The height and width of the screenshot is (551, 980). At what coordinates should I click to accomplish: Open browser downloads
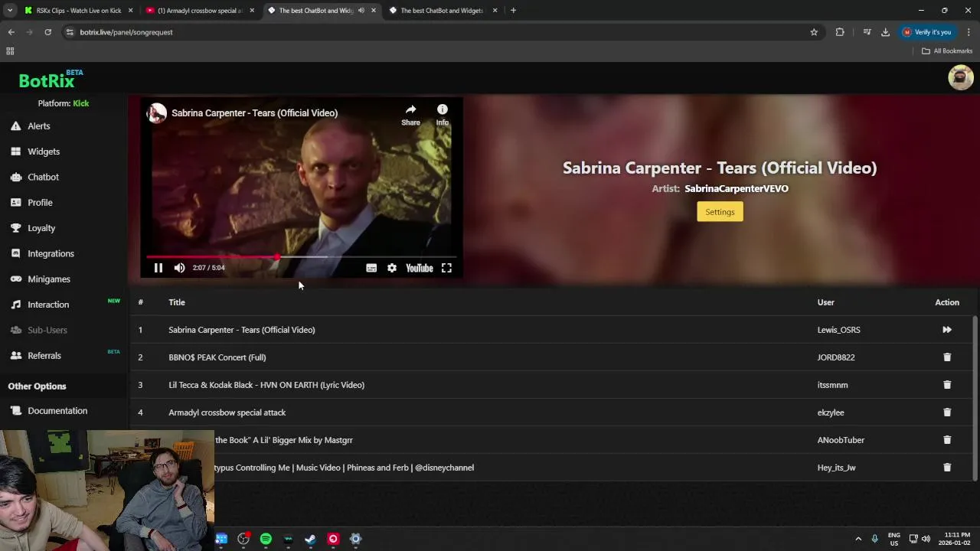[x=885, y=32]
